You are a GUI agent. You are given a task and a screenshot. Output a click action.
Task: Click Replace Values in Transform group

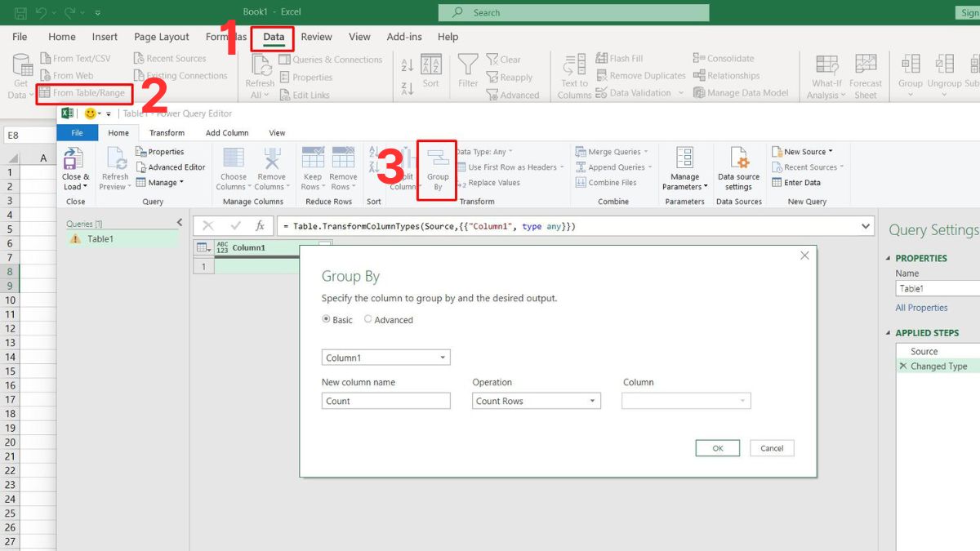pos(488,183)
